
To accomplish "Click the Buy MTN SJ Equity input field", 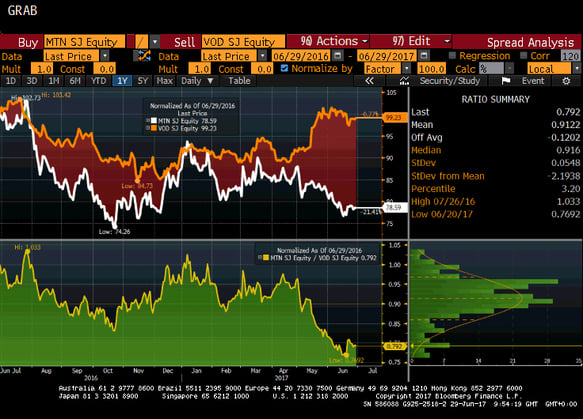I will [x=85, y=42].
